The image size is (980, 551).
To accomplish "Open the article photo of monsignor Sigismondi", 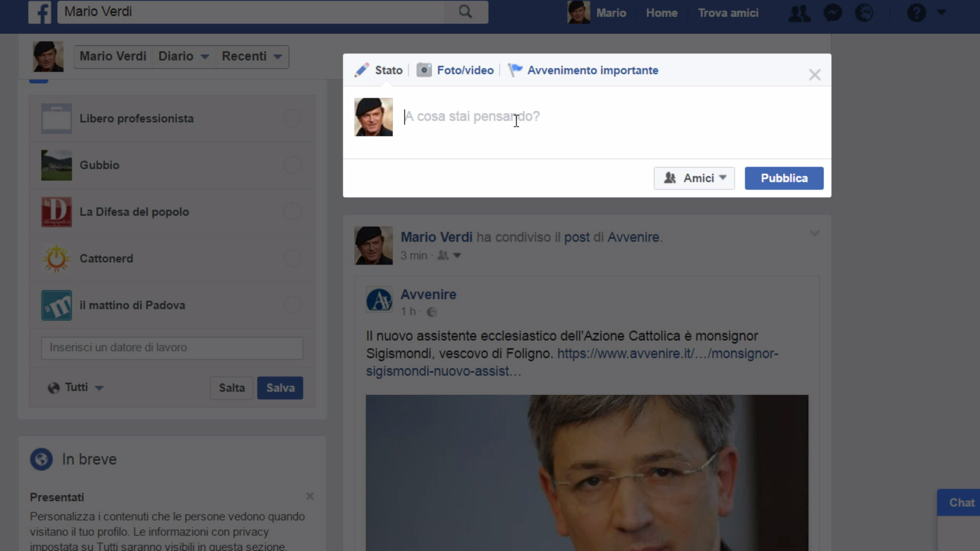I will (587, 472).
